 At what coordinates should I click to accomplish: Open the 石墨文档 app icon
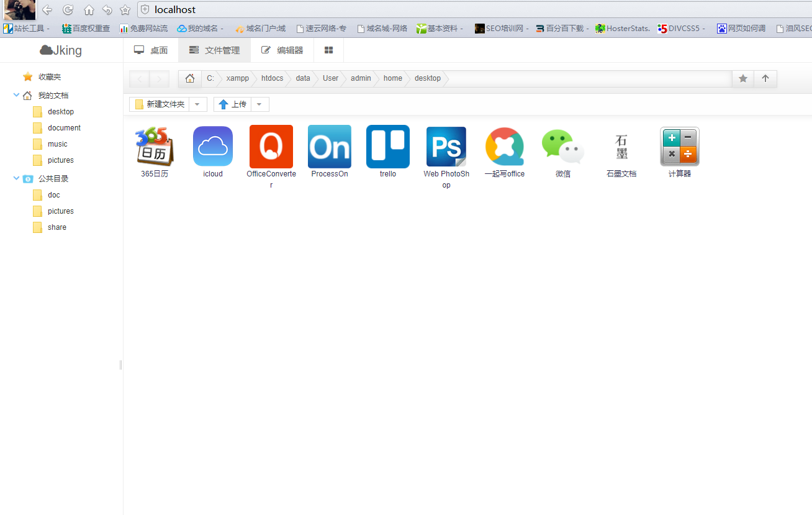621,147
